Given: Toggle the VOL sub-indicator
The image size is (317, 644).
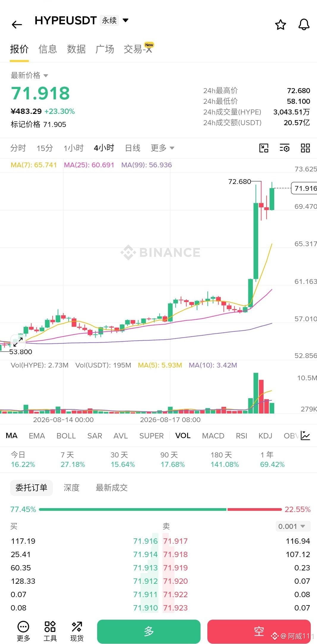Looking at the screenshot, I should click(183, 435).
